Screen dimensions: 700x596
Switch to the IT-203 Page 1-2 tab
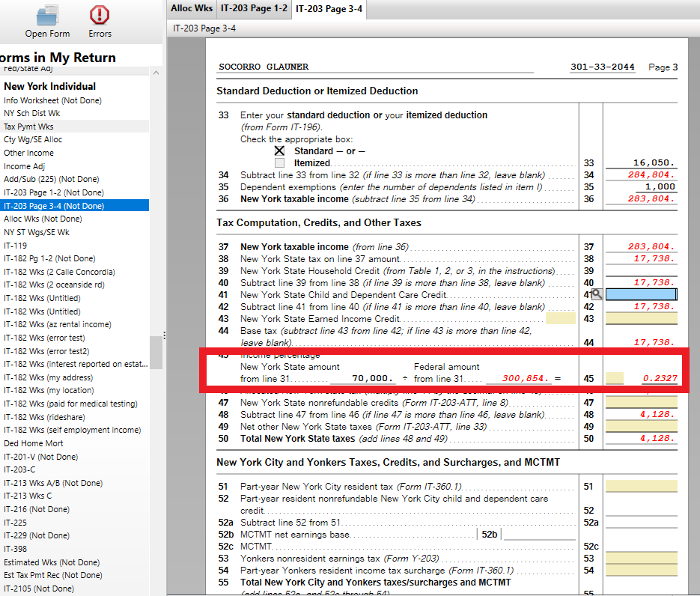coord(253,8)
